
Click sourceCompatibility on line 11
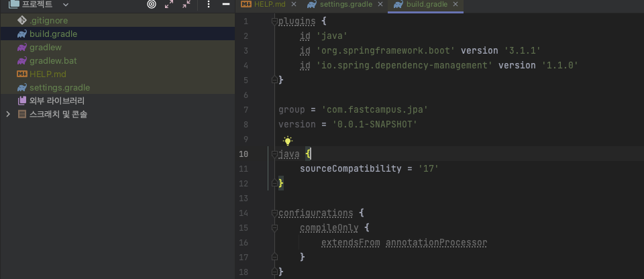click(x=350, y=168)
